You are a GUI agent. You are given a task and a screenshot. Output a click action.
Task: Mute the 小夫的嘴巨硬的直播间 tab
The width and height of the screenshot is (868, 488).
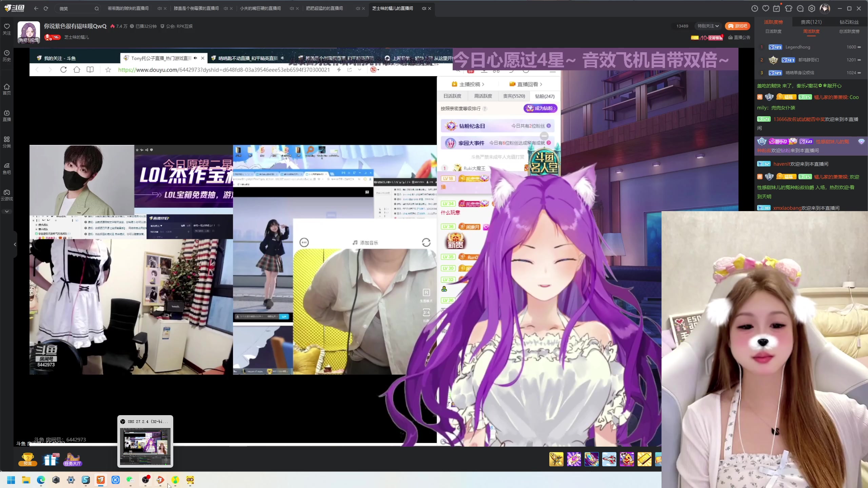click(292, 8)
